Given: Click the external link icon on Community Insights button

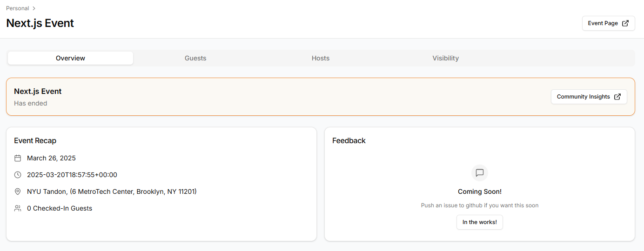Looking at the screenshot, I should coord(617,97).
